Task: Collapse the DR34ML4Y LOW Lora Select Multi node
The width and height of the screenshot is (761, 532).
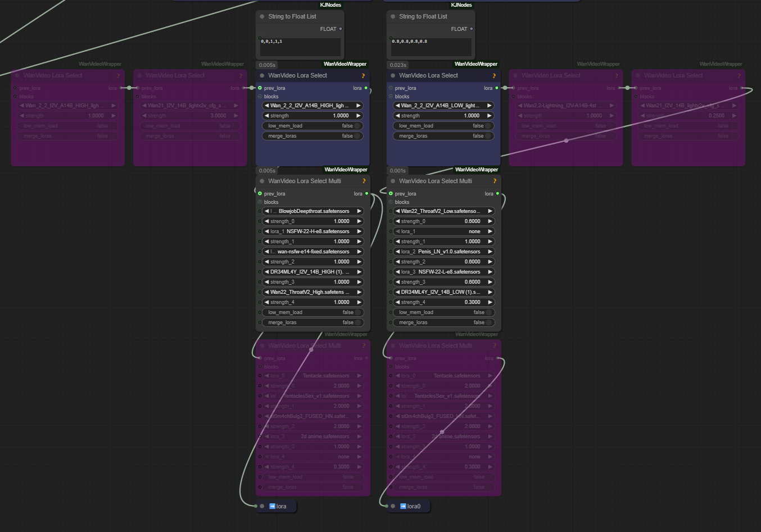Action: (393, 181)
